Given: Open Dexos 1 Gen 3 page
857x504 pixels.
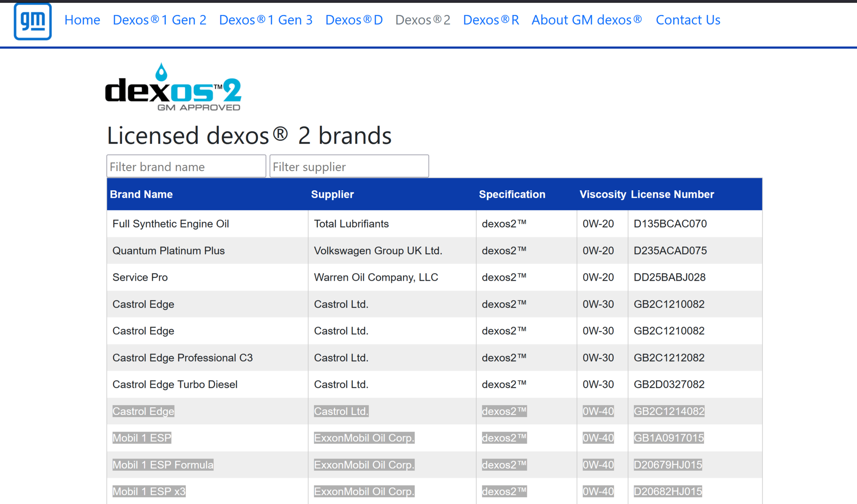Looking at the screenshot, I should click(x=266, y=20).
